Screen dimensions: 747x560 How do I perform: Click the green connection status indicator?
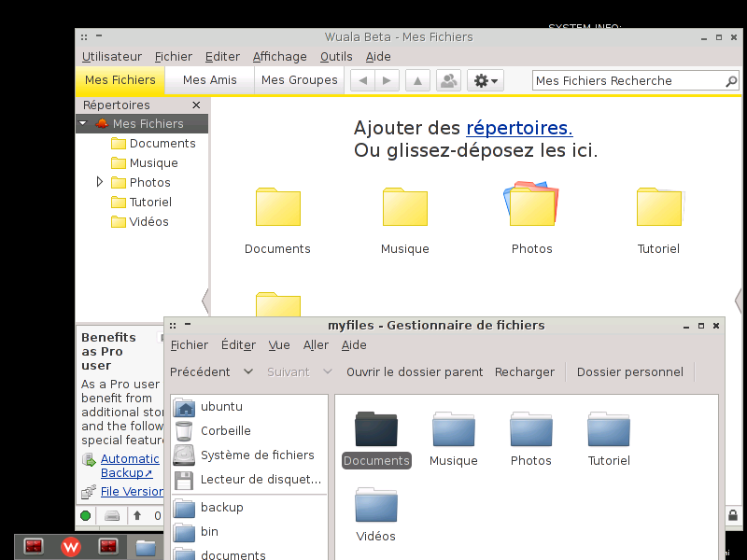click(x=86, y=516)
